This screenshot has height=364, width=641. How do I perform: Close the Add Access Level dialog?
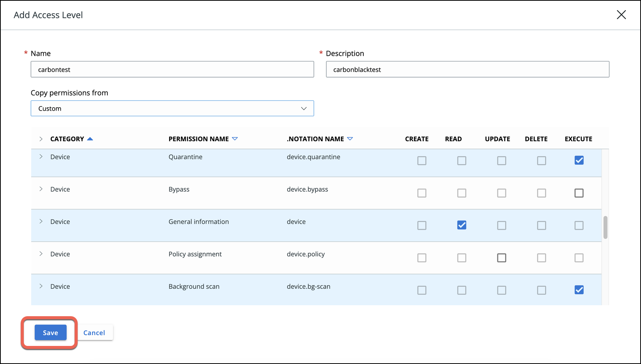coord(621,15)
